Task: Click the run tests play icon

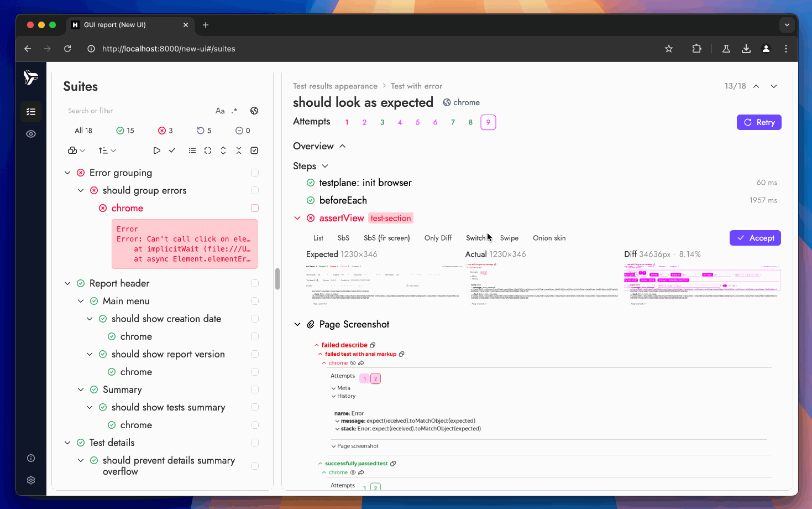Action: 157,150
